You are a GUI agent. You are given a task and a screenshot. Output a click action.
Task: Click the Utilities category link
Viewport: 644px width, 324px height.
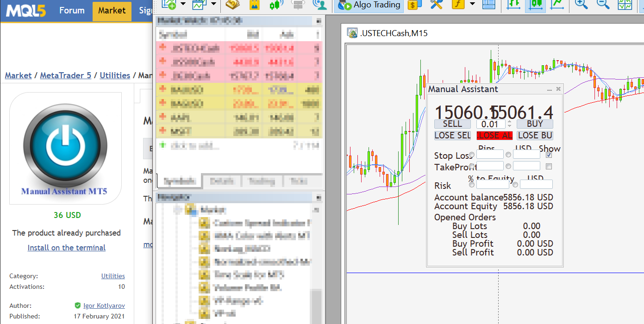point(113,276)
